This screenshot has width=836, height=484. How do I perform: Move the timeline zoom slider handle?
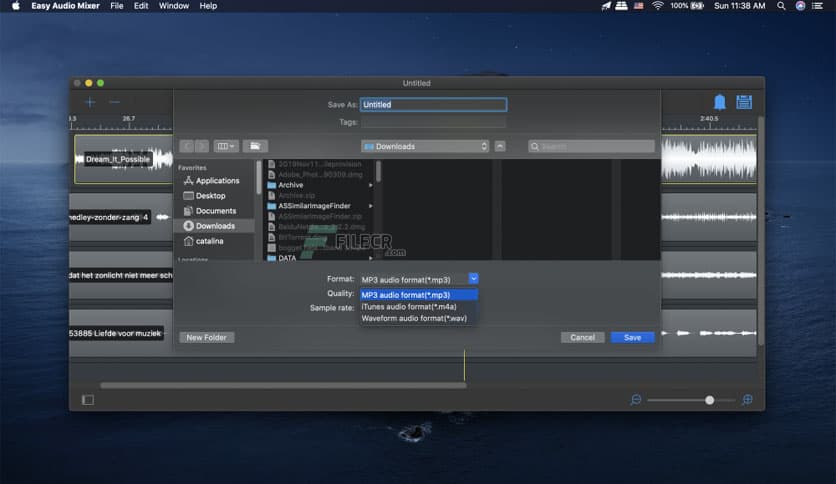click(709, 400)
